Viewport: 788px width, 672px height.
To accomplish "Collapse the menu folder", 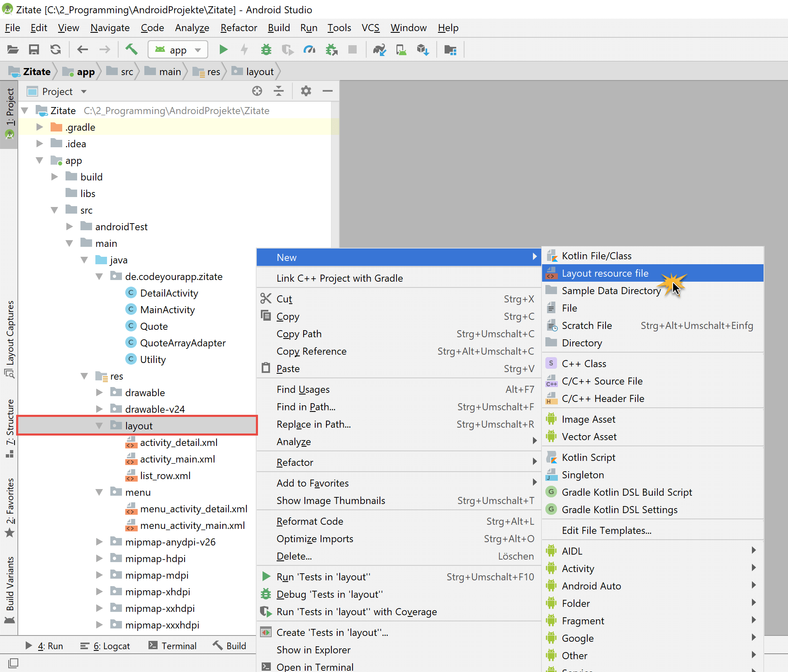I will [100, 492].
